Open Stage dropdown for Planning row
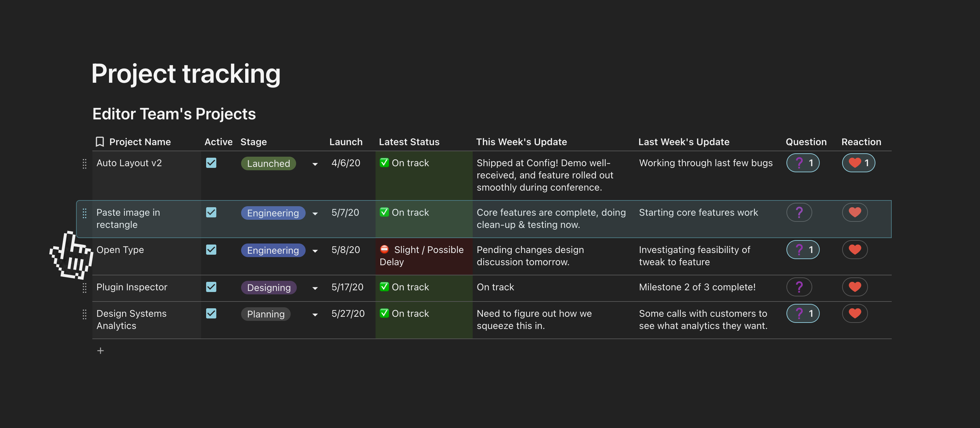 click(315, 315)
